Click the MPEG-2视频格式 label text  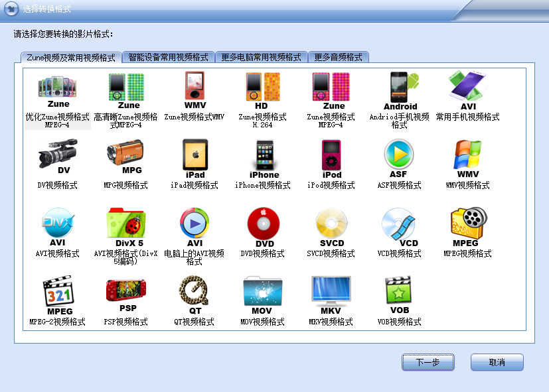(x=57, y=322)
